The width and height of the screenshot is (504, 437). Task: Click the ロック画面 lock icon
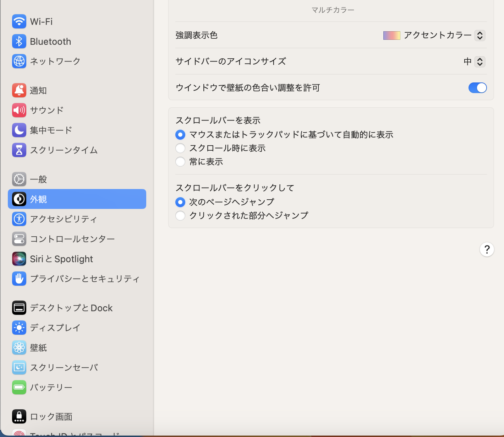click(x=19, y=416)
